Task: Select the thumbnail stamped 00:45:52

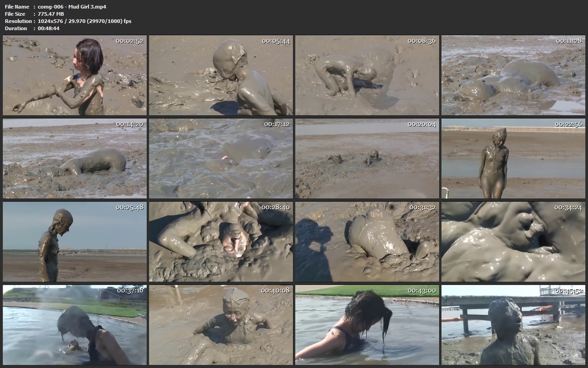Action: point(513,325)
